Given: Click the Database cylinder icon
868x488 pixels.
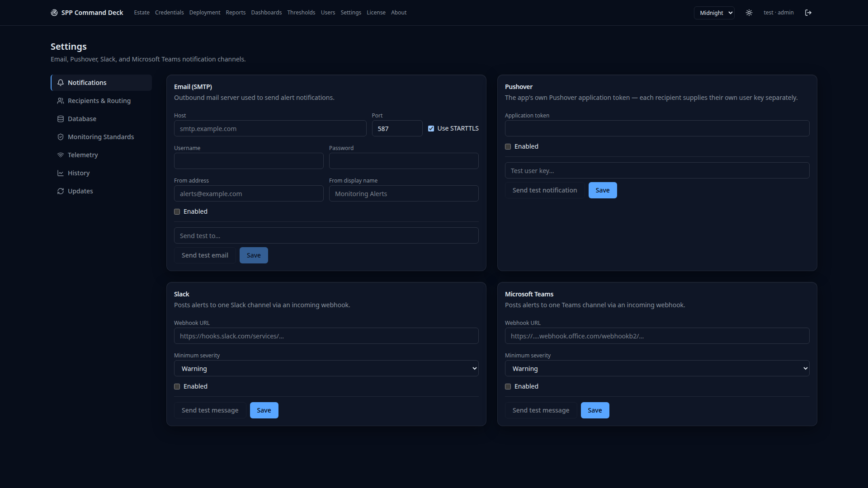Looking at the screenshot, I should [x=61, y=119].
